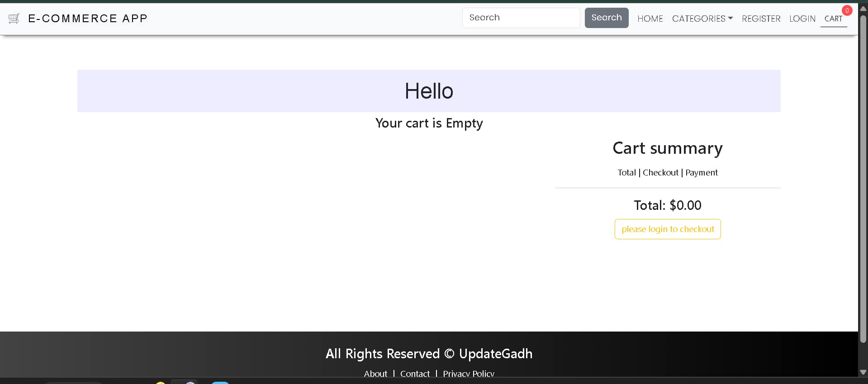This screenshot has height=384, width=868.
Task: Select the CART nav item
Action: tap(833, 19)
